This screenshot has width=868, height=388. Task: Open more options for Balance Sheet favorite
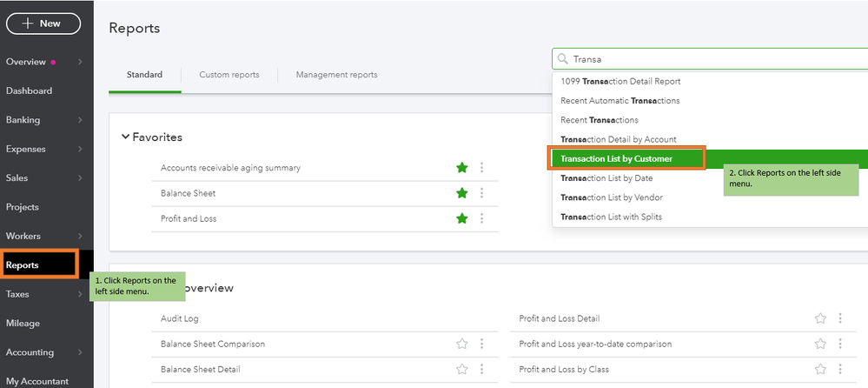tap(482, 193)
